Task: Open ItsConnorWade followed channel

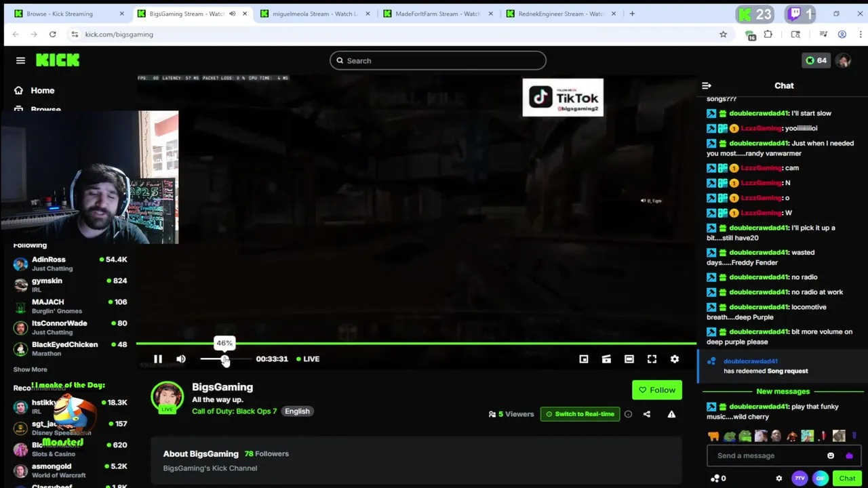Action: pos(70,327)
